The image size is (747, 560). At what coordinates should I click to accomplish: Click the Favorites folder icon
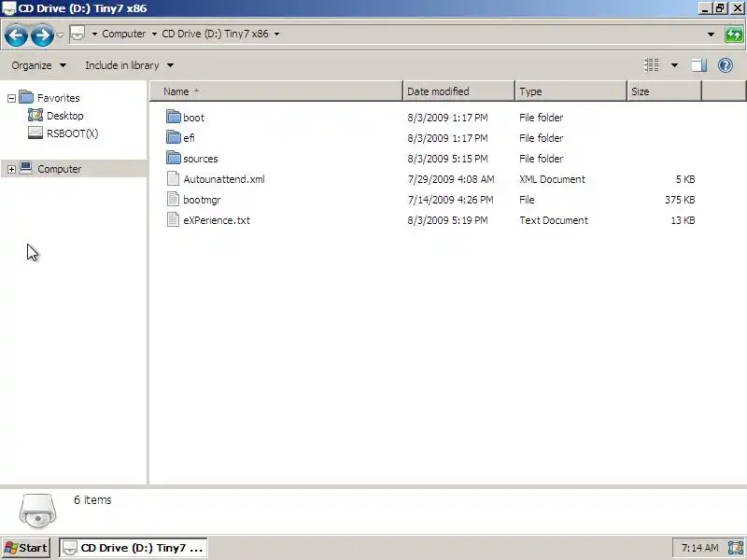pos(26,98)
